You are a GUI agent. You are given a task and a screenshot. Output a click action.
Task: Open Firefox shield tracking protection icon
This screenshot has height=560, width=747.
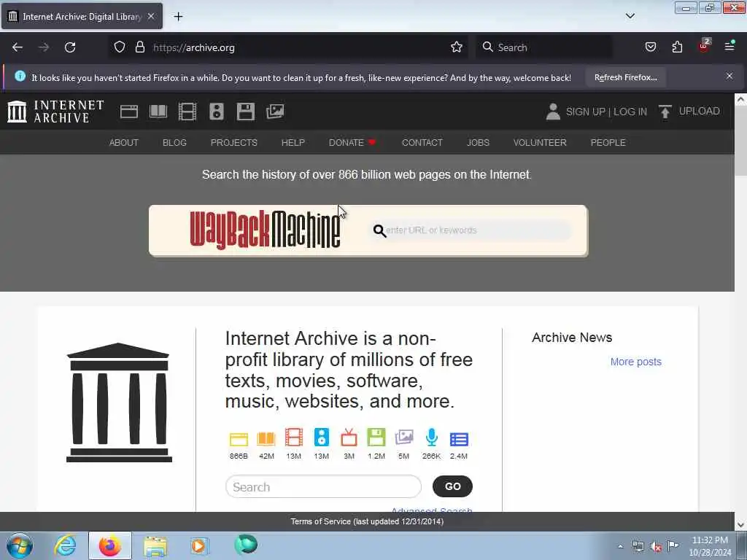[120, 47]
